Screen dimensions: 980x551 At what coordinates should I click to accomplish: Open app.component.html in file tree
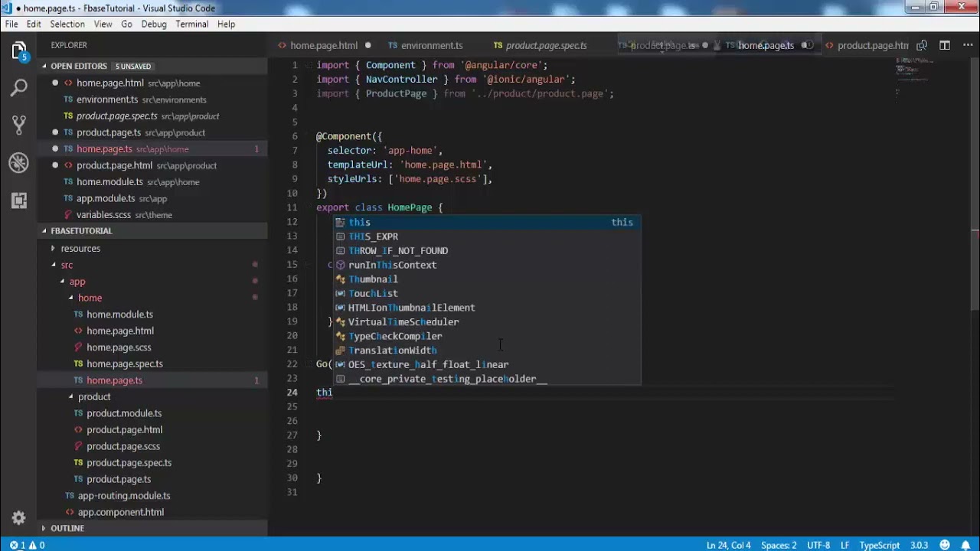[x=152, y=512]
